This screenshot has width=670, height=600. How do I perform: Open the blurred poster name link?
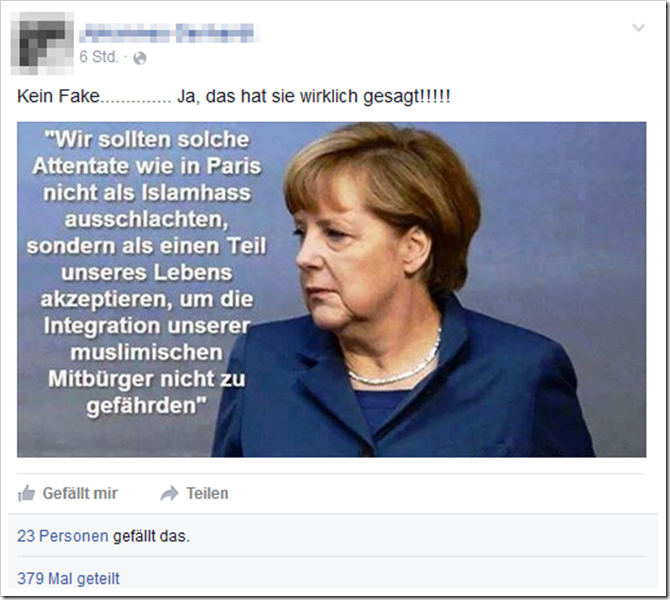click(x=169, y=33)
